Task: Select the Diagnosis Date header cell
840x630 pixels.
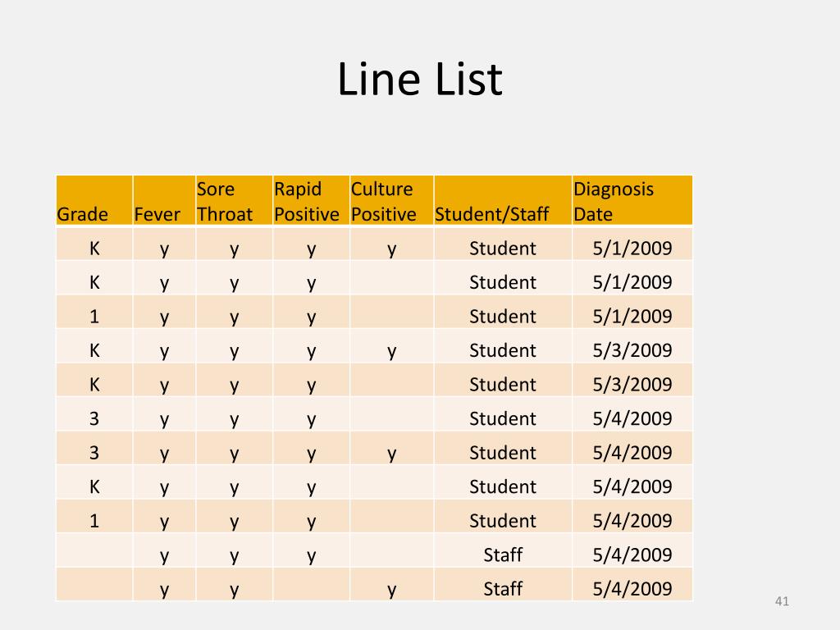Action: point(632,200)
